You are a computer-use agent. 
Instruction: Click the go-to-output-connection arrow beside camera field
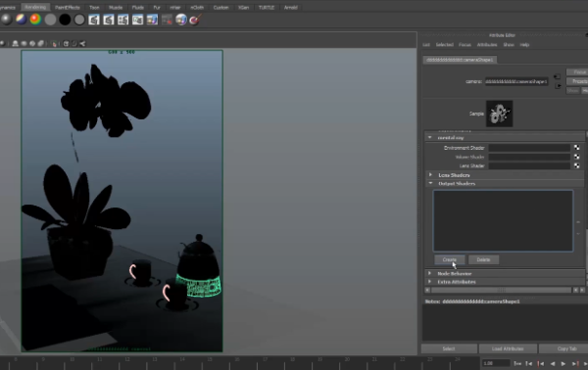tap(558, 86)
